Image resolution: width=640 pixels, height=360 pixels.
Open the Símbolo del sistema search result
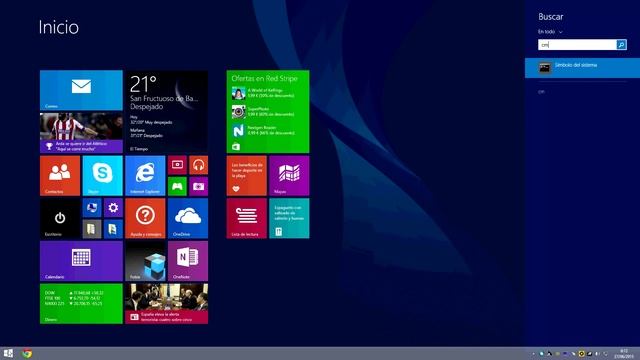click(582, 68)
